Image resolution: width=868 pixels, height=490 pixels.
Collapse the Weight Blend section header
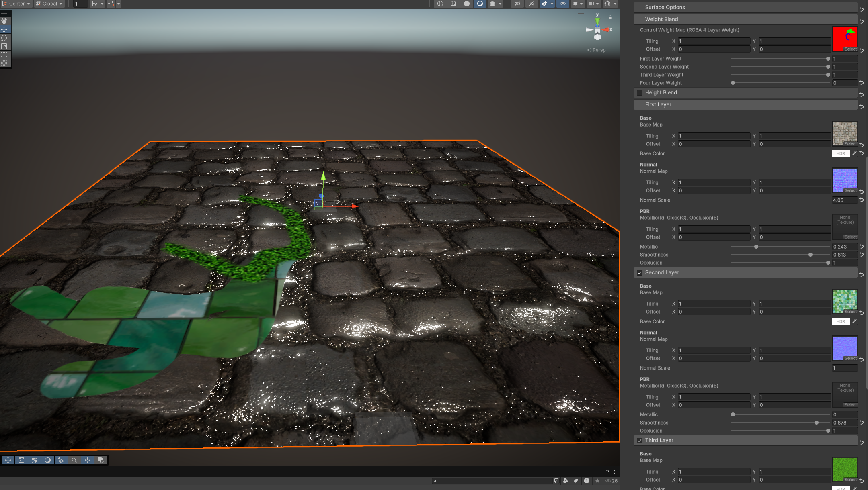pyautogui.click(x=661, y=19)
